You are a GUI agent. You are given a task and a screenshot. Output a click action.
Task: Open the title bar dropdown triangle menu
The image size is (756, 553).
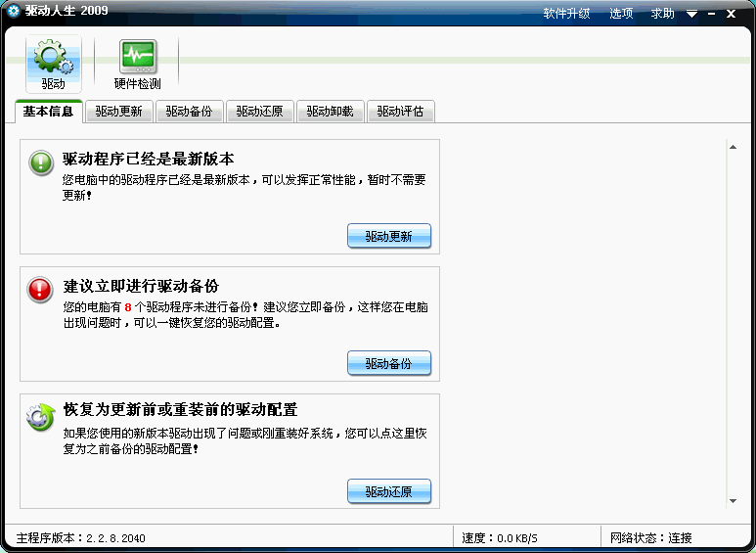[691, 14]
